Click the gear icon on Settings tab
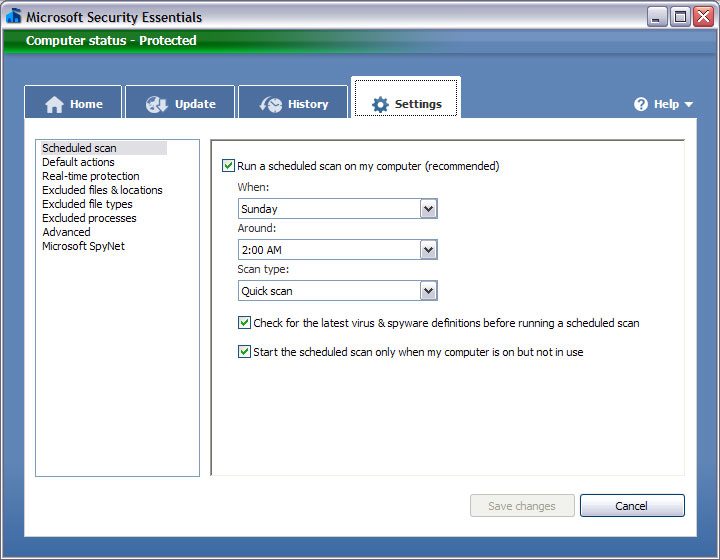 tap(380, 104)
